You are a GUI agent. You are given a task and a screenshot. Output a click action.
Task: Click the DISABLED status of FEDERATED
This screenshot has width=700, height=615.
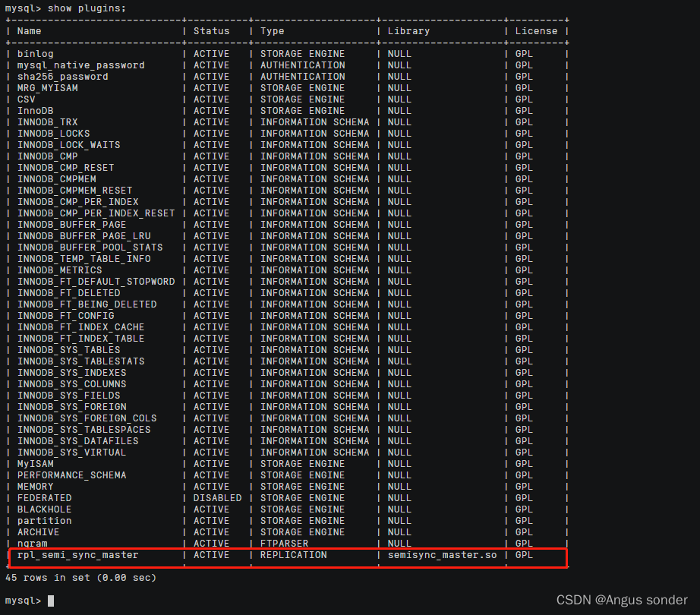217,497
